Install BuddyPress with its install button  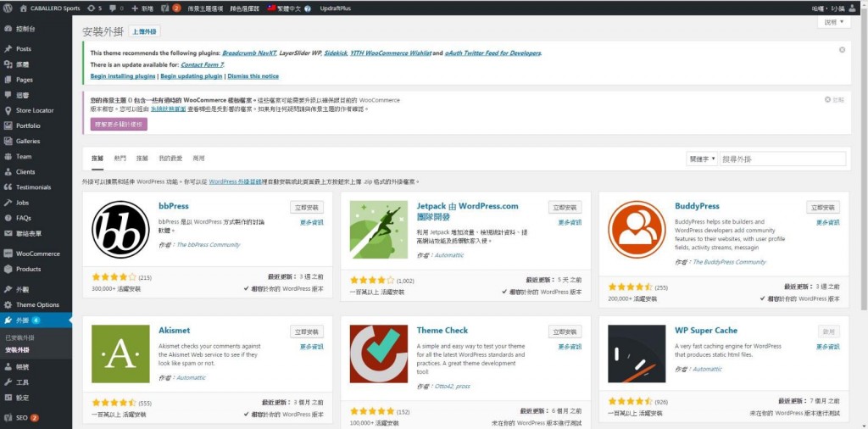(x=822, y=207)
